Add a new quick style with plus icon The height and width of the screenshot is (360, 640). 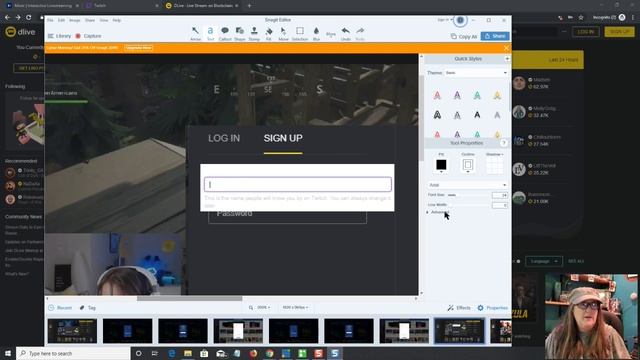(507, 59)
